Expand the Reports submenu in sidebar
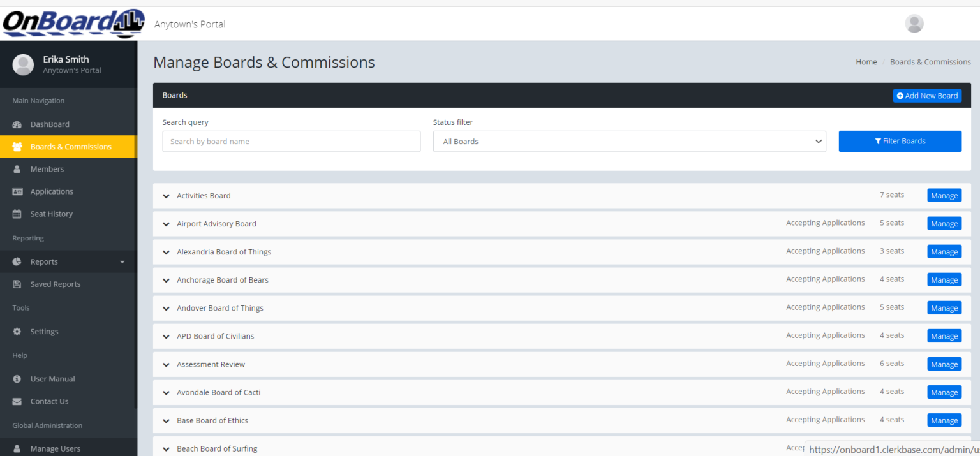The height and width of the screenshot is (456, 980). point(68,262)
